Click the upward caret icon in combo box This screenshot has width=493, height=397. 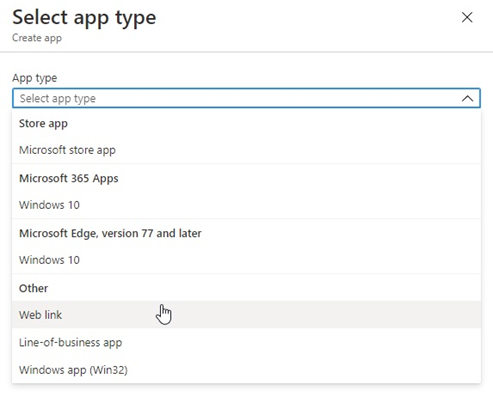[467, 98]
